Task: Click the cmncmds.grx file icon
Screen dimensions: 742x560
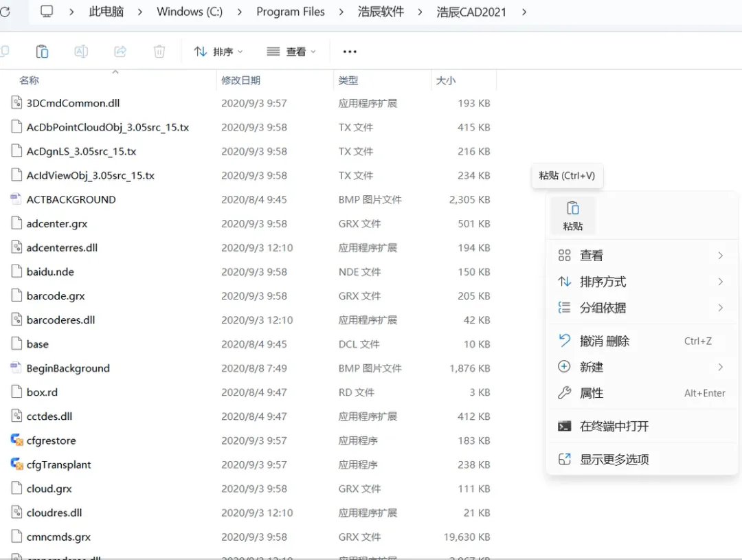Action: 16,537
